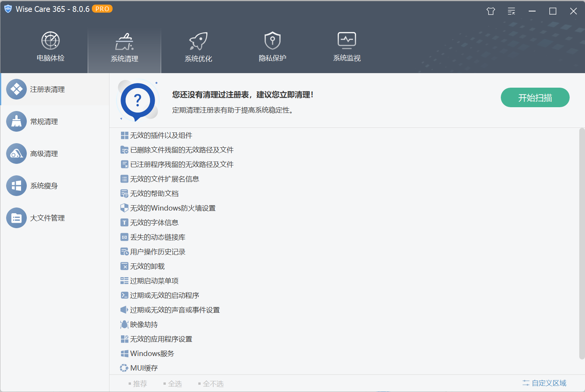Screen dimensions: 585x392
Task: Click the blue question mark status icon
Action: 138,100
